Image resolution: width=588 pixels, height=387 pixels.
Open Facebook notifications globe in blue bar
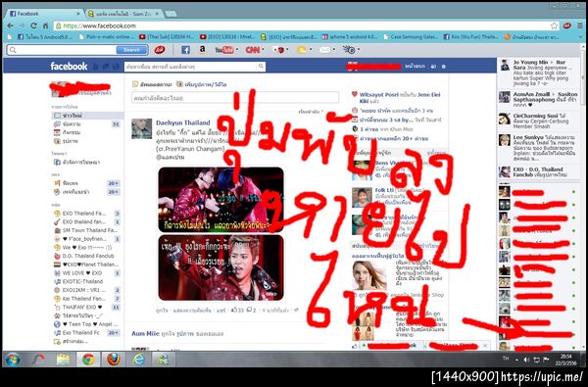click(x=116, y=67)
